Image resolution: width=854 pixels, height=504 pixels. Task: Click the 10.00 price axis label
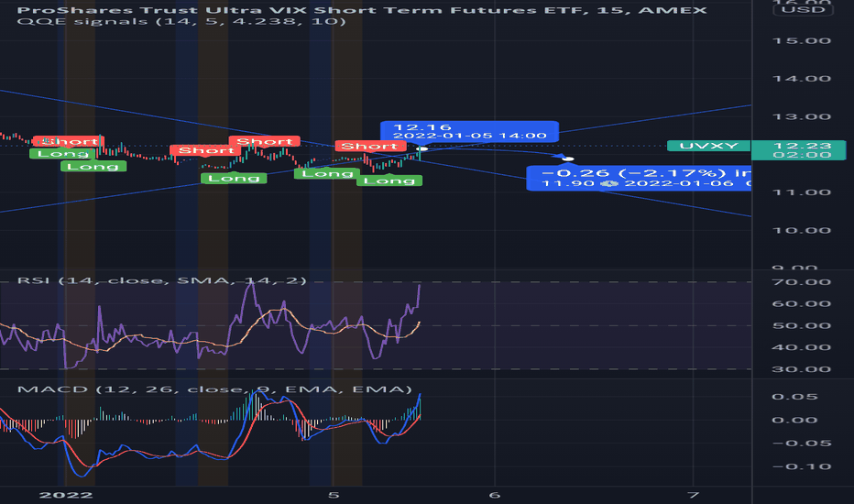coord(802,231)
